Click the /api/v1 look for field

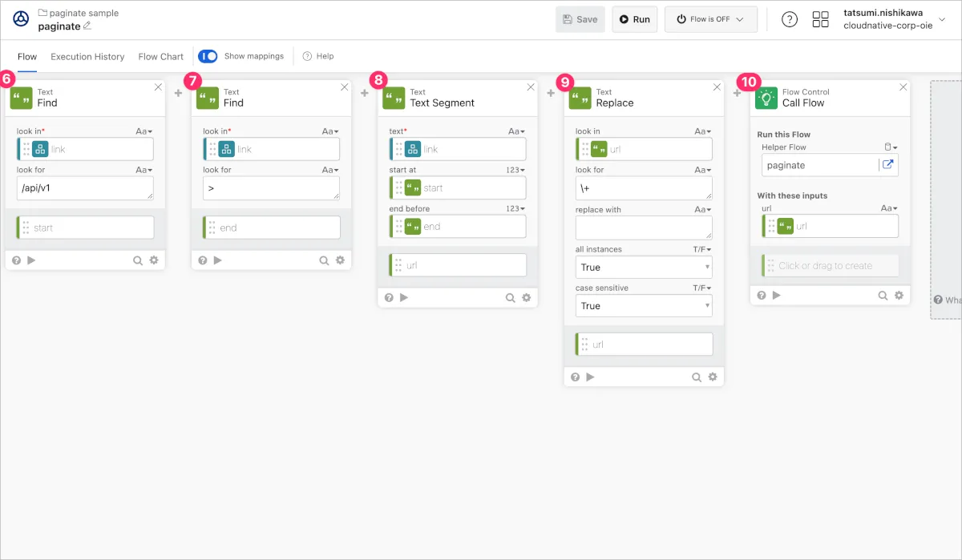click(x=85, y=188)
